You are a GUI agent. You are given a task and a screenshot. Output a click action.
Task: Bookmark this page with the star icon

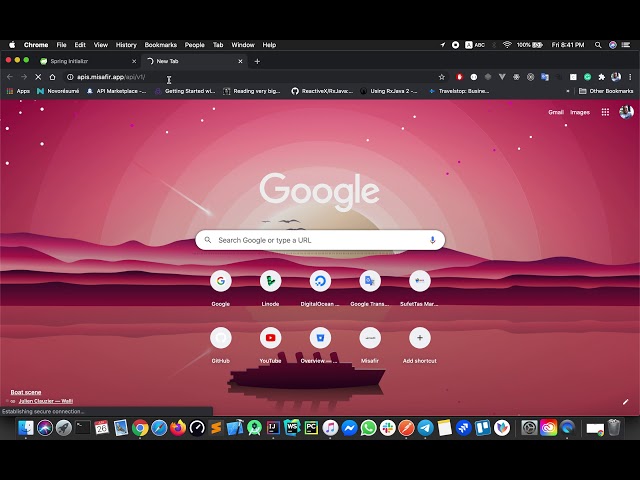click(x=441, y=77)
